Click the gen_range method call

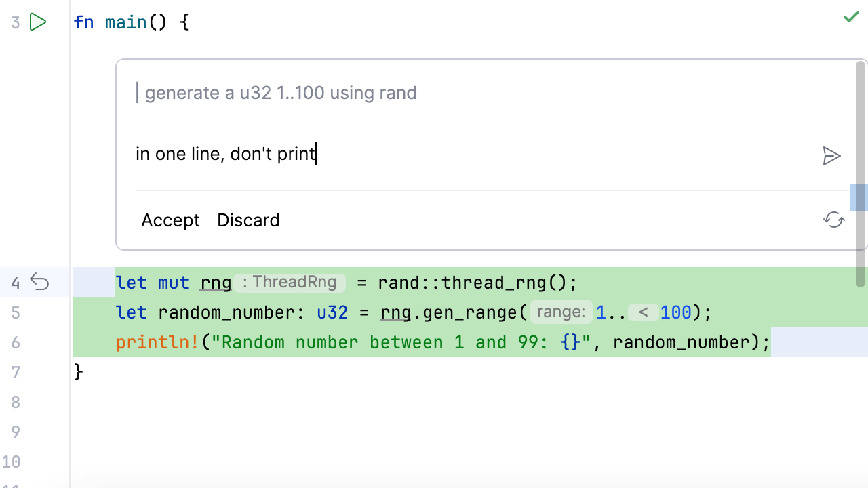469,312
